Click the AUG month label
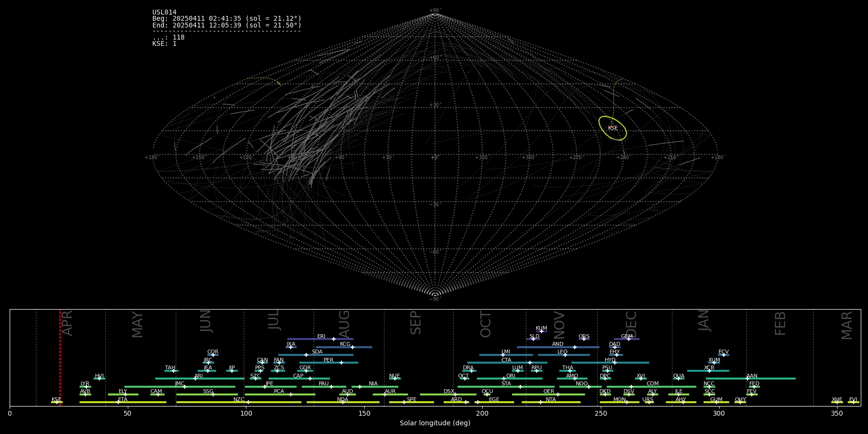Viewport: 868px width, 434px height. coord(344,324)
